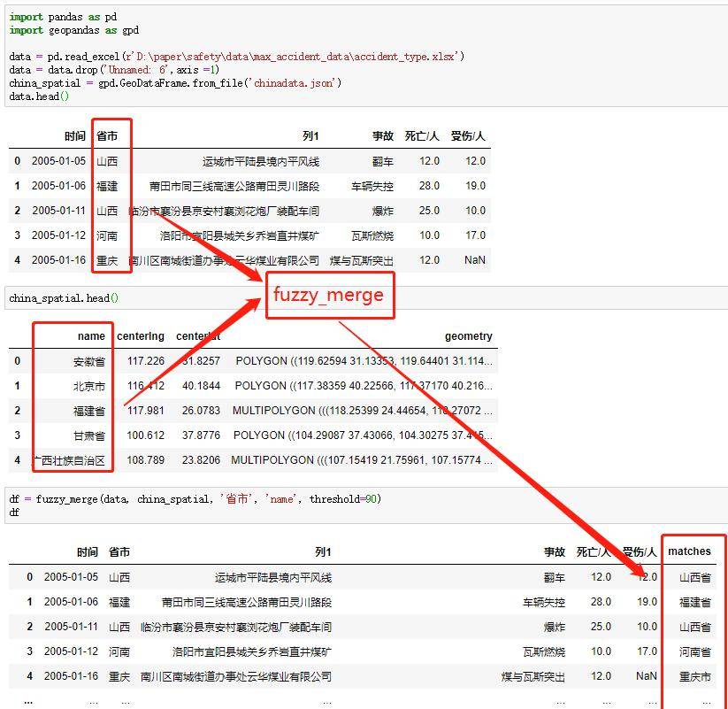Select the name column header
This screenshot has height=709, width=728.
(x=92, y=335)
